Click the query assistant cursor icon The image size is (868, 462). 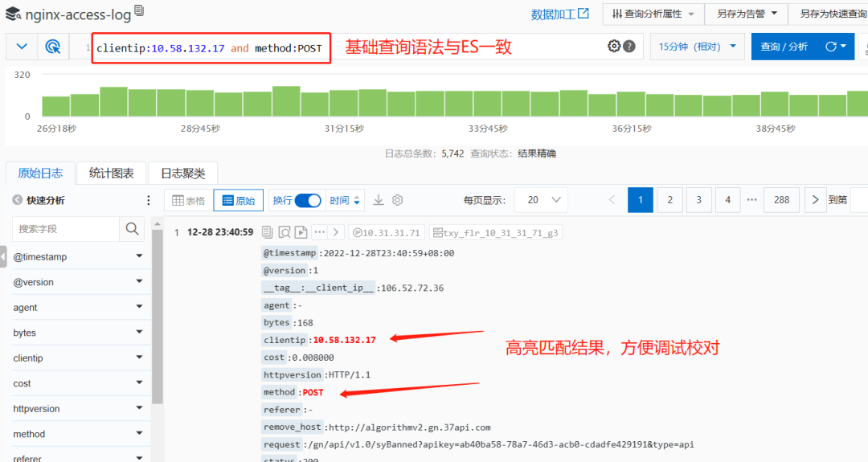[x=53, y=47]
